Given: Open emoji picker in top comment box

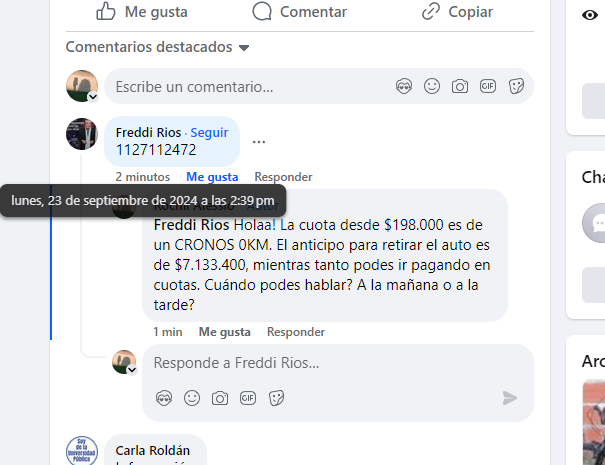Looking at the screenshot, I should pos(432,86).
